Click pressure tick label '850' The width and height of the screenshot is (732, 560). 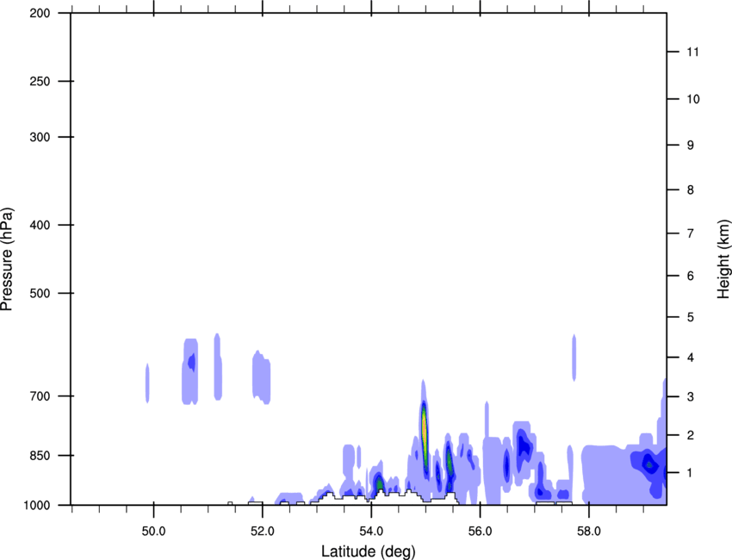click(x=40, y=456)
